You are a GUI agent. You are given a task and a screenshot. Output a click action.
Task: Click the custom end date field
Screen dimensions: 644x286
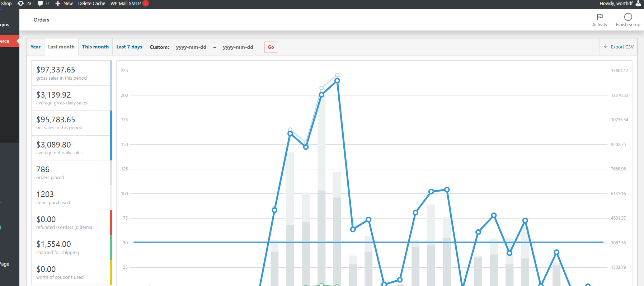click(x=238, y=47)
